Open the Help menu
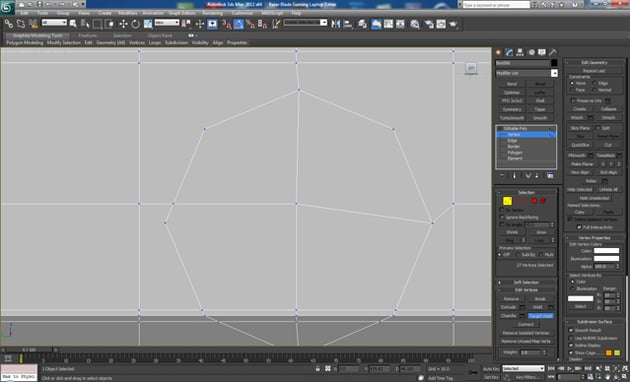The height and width of the screenshot is (382, 630). [296, 13]
